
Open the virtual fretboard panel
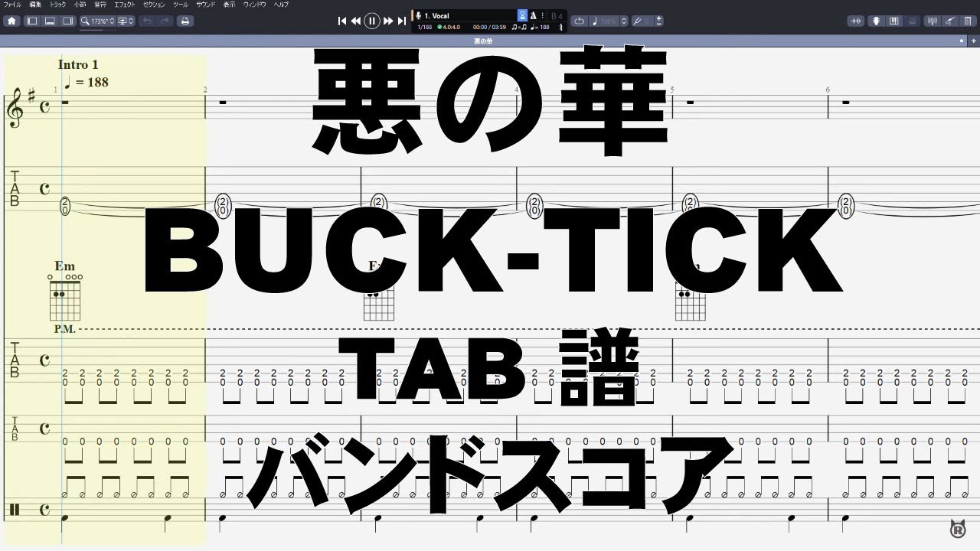coord(876,21)
